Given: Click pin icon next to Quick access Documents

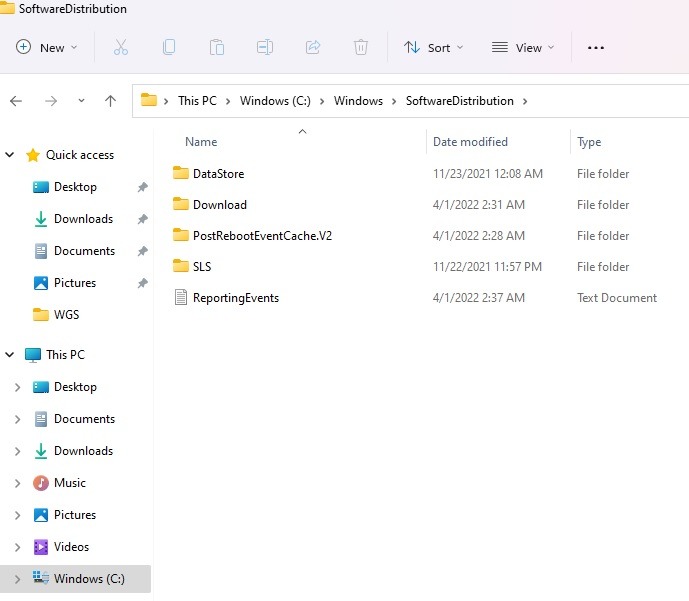Looking at the screenshot, I should pyautogui.click(x=142, y=251).
